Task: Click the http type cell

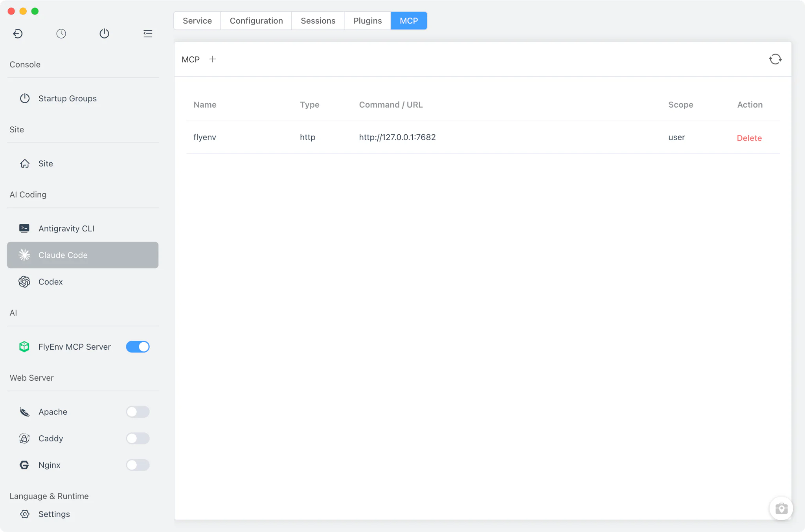Action: (307, 137)
